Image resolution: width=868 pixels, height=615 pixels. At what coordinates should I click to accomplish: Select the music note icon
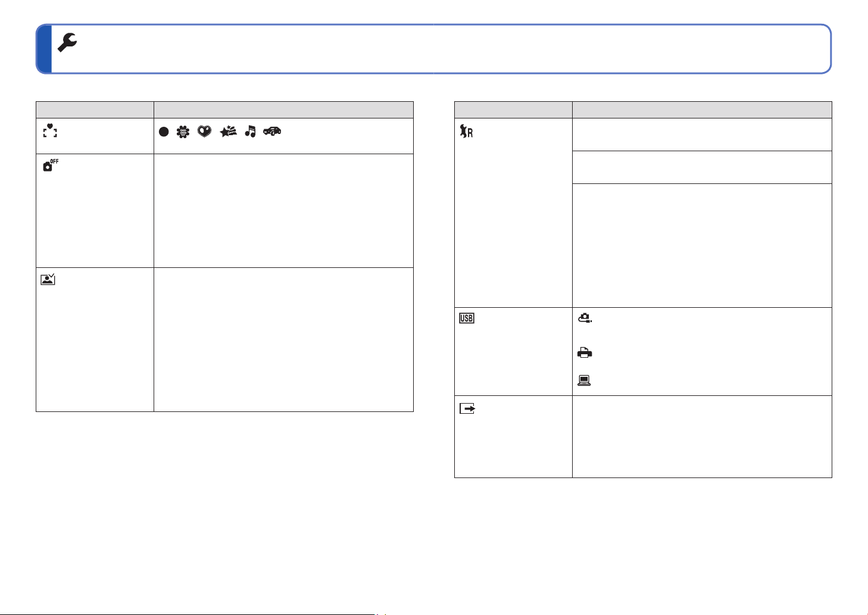[251, 132]
